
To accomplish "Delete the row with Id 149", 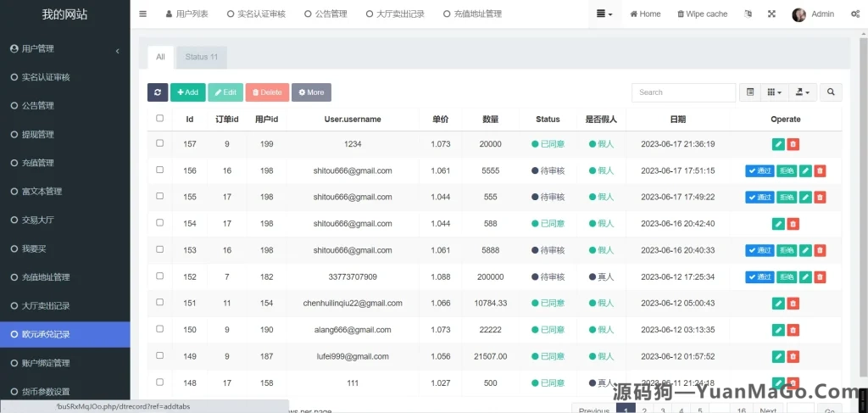I will coord(793,356).
